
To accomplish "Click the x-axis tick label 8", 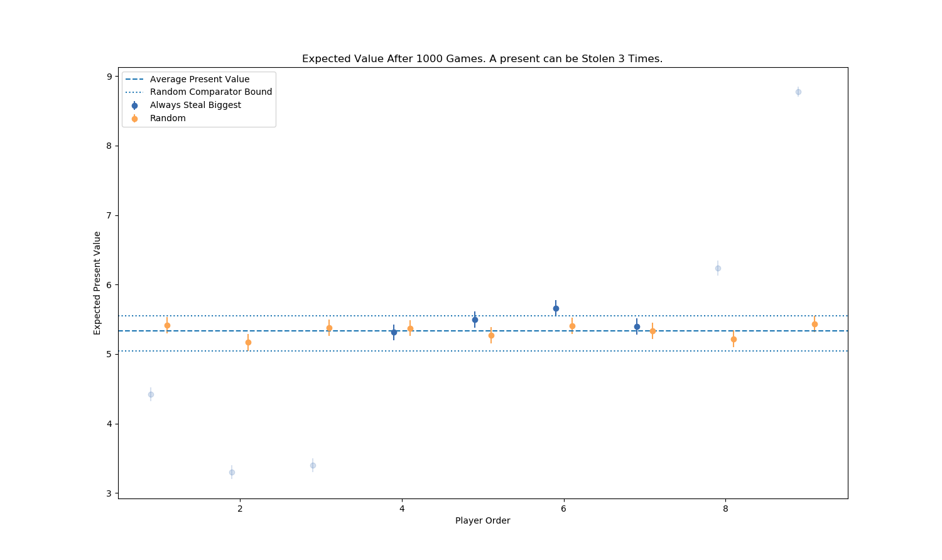I will click(725, 509).
